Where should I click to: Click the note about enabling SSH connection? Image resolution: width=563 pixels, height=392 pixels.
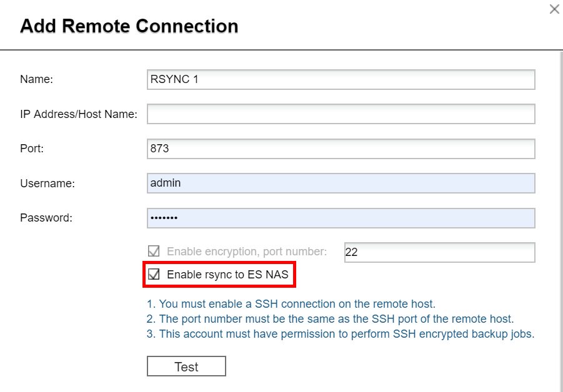point(291,304)
